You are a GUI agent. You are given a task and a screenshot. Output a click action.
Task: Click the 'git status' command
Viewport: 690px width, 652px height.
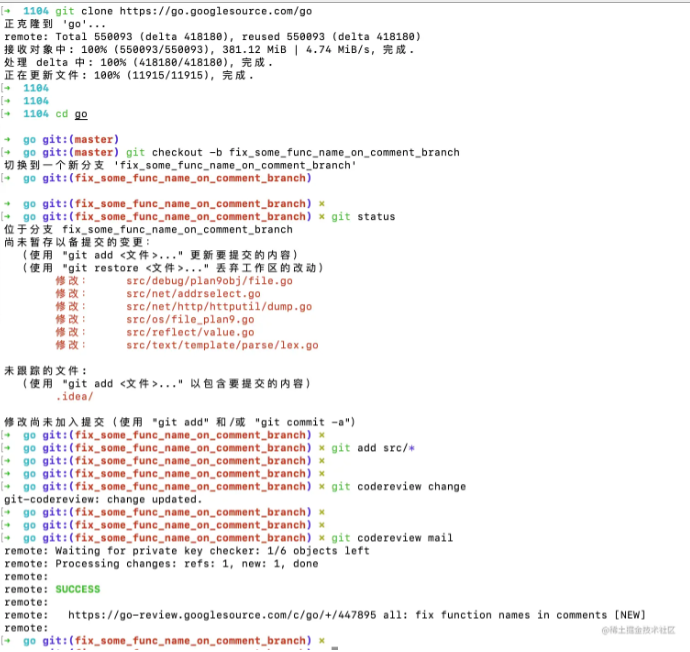point(363,216)
